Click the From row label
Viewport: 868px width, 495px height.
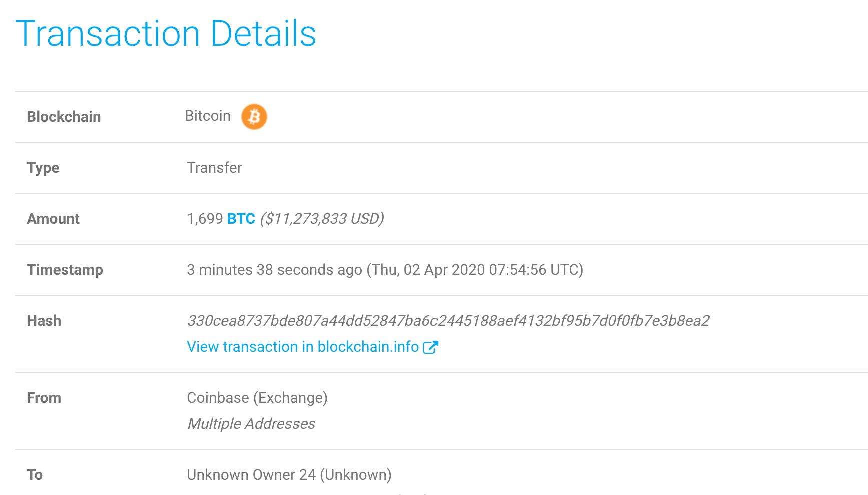pos(44,398)
